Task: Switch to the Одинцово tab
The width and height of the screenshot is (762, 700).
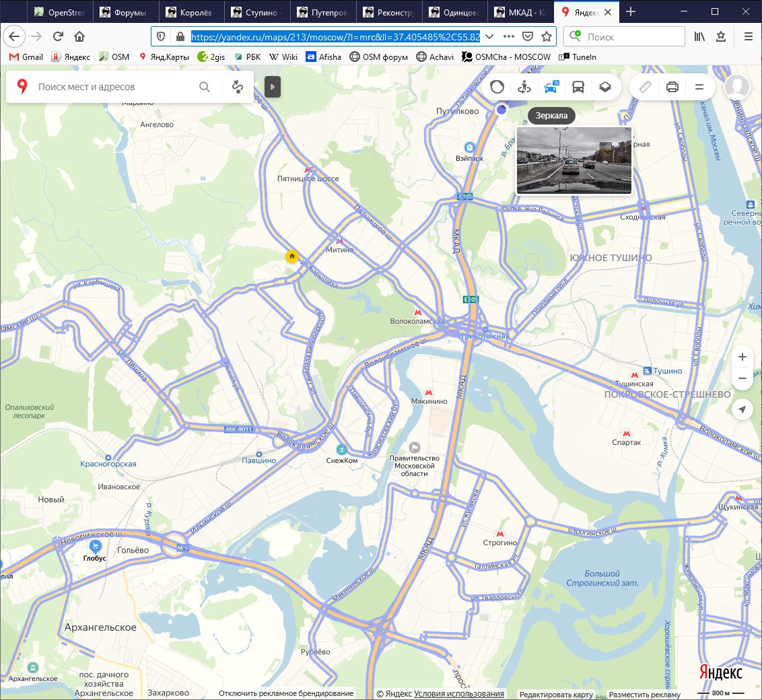Action: [455, 12]
